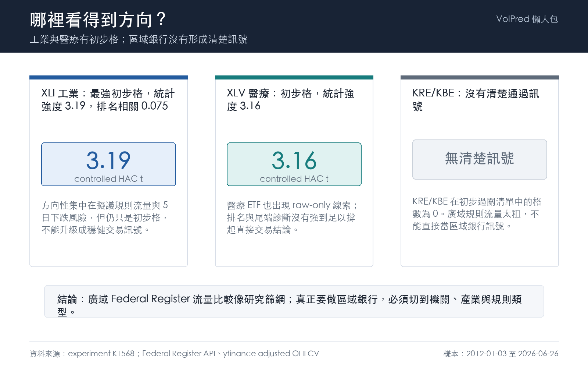Click the title 哪裡看得到方向？
This screenshot has height=368, width=588.
tap(98, 20)
